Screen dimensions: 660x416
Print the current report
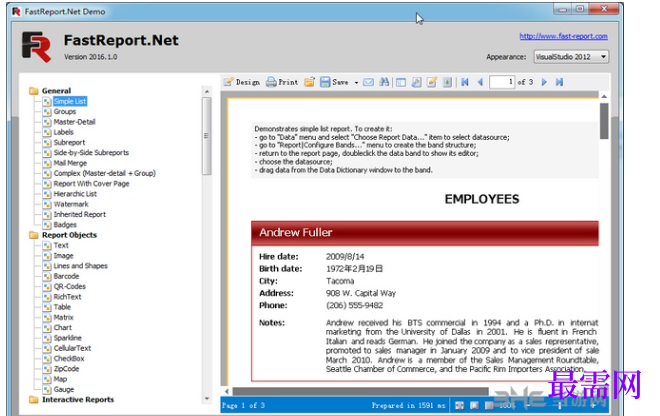pos(282,82)
